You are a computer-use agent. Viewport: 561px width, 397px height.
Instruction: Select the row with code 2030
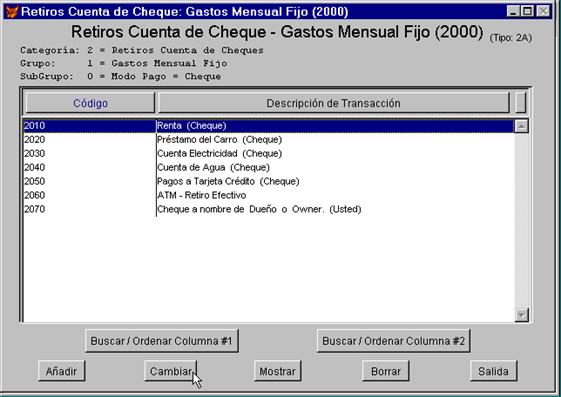coord(268,153)
